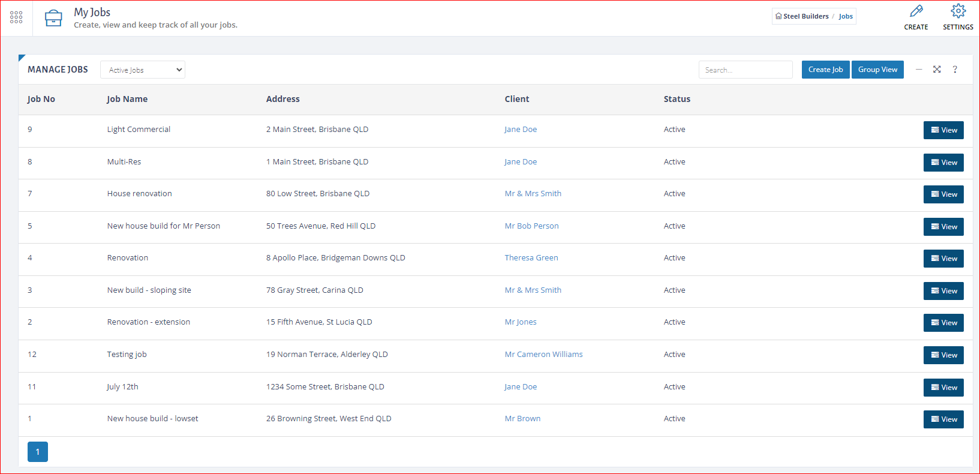Open the apps grid menu icon

tap(16, 17)
